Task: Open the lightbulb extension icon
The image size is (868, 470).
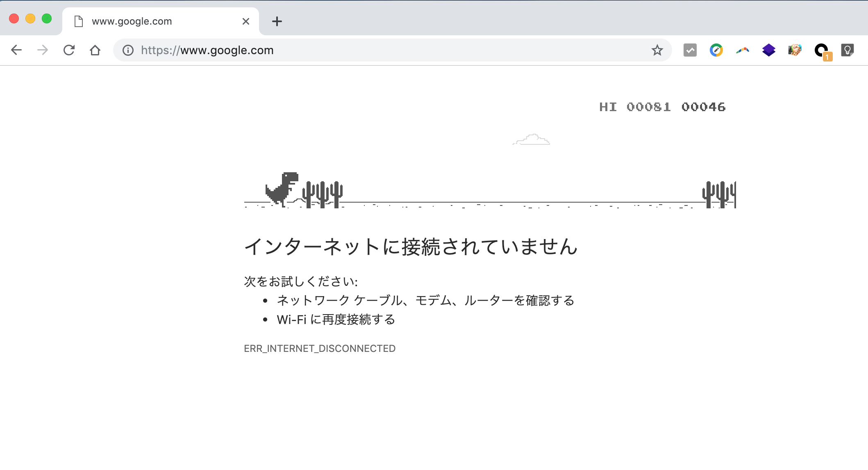Action: [848, 50]
